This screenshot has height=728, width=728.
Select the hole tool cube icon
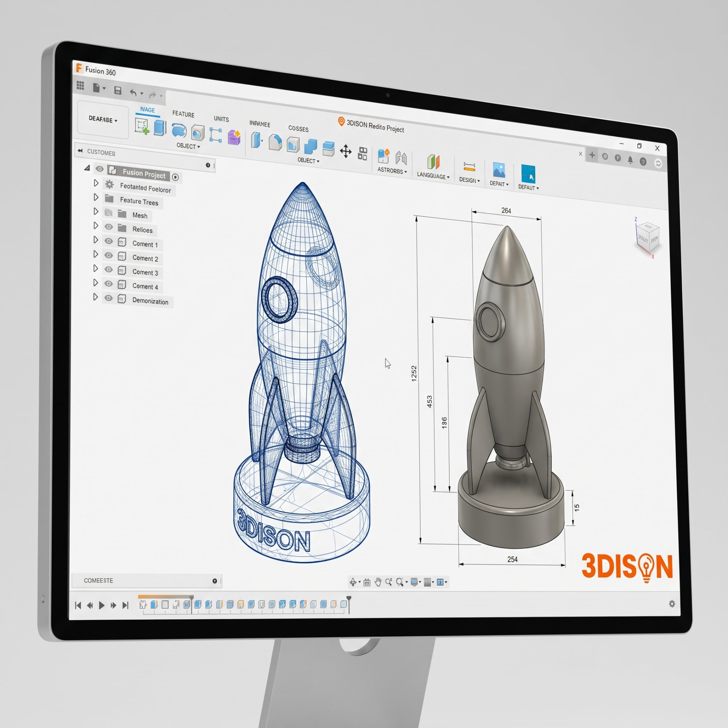(x=198, y=133)
